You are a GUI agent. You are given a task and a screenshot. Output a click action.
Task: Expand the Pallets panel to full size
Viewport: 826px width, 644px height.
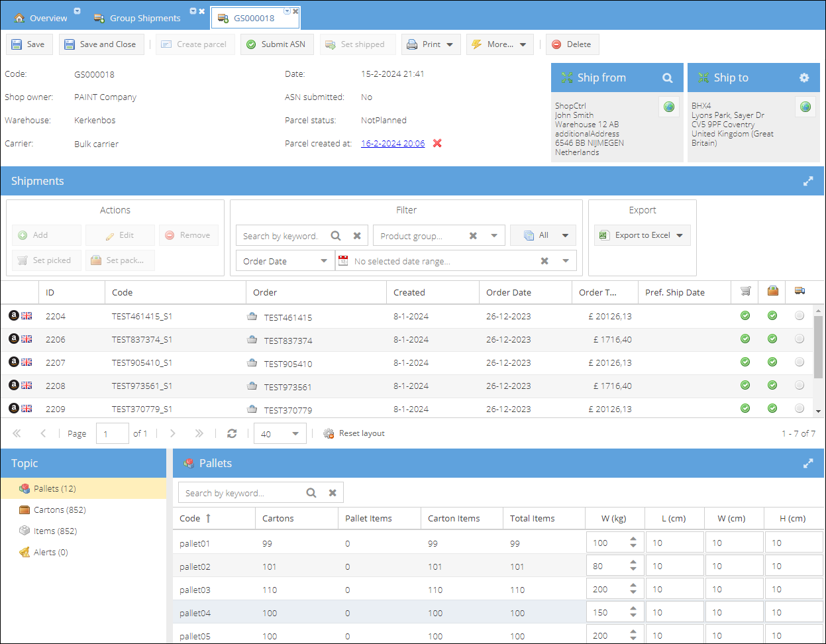808,464
